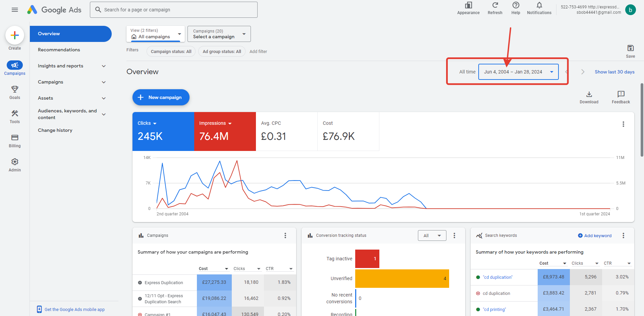644x316 pixels.
Task: Open Get the Google Ads mobile app
Action: click(74, 309)
